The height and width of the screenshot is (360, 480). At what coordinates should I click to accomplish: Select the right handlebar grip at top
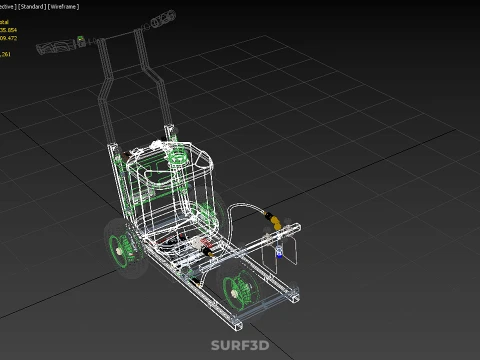(163, 19)
